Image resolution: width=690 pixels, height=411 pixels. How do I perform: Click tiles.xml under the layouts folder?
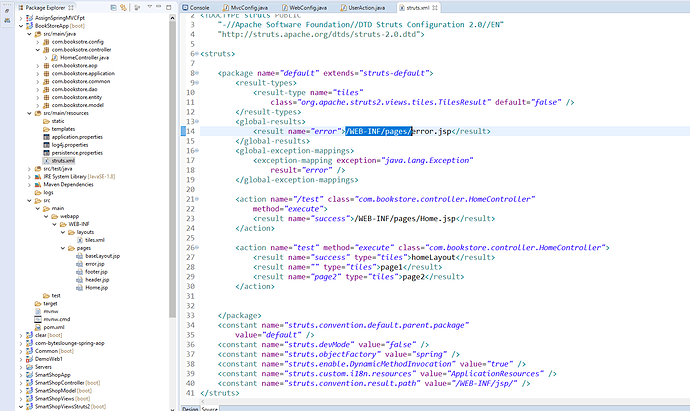pos(94,240)
